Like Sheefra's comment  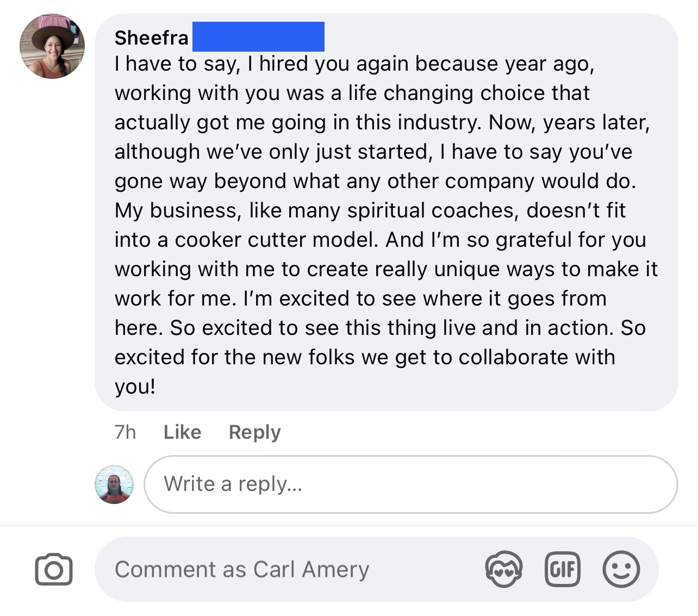(182, 432)
